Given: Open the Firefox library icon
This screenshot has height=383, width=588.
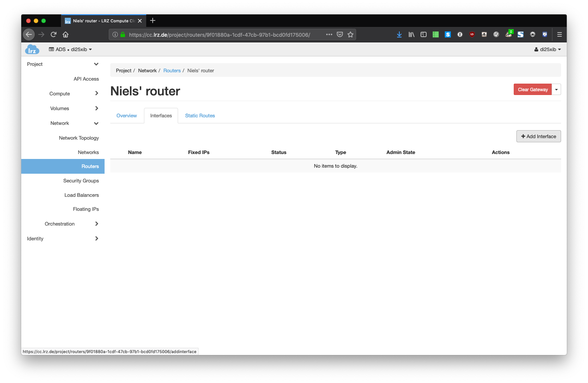Looking at the screenshot, I should coord(411,34).
